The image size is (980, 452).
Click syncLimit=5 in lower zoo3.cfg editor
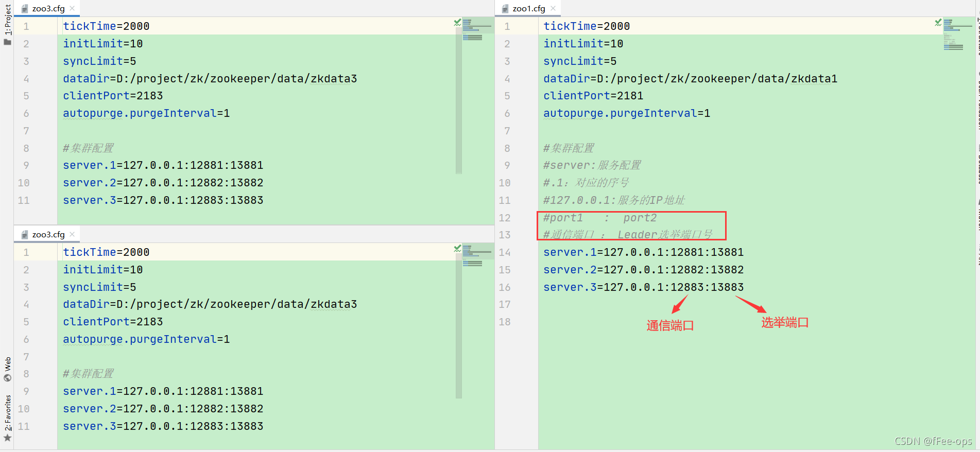point(99,287)
